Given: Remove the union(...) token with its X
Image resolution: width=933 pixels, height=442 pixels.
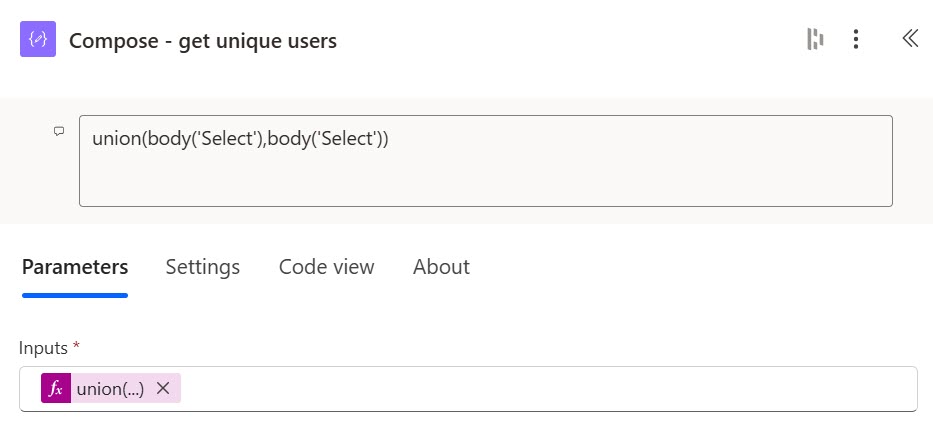Looking at the screenshot, I should pyautogui.click(x=163, y=389).
